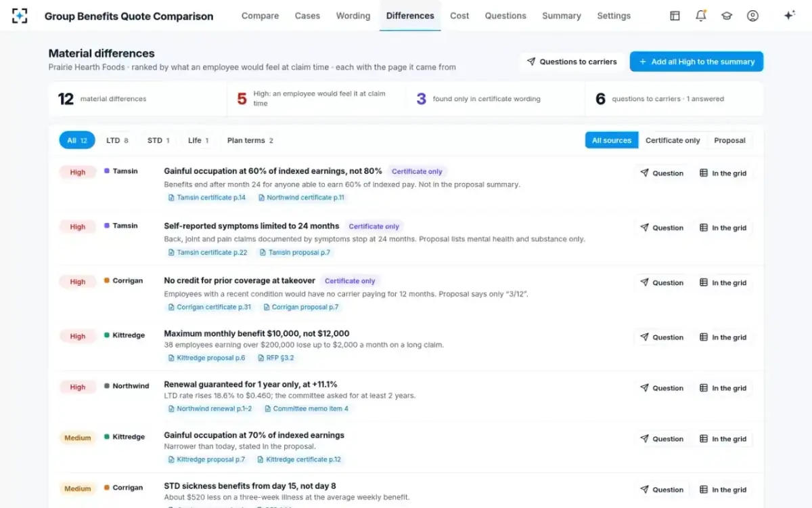The image size is (812, 508).
Task: Open the layout panel icon
Action: point(675,16)
